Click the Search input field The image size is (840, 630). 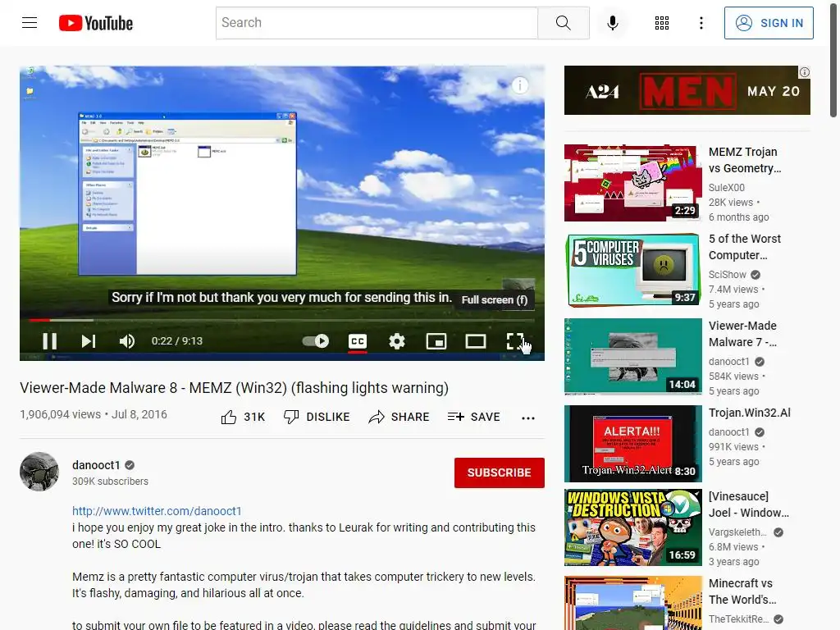coord(377,23)
